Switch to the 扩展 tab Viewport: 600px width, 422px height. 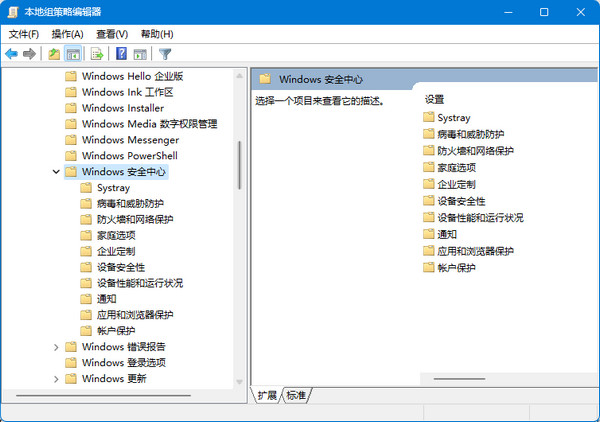267,395
